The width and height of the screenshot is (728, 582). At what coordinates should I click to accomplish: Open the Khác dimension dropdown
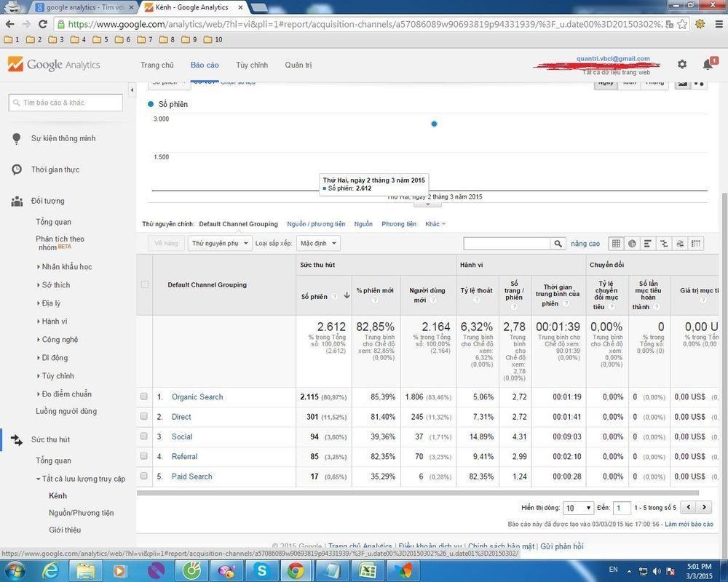(435, 223)
